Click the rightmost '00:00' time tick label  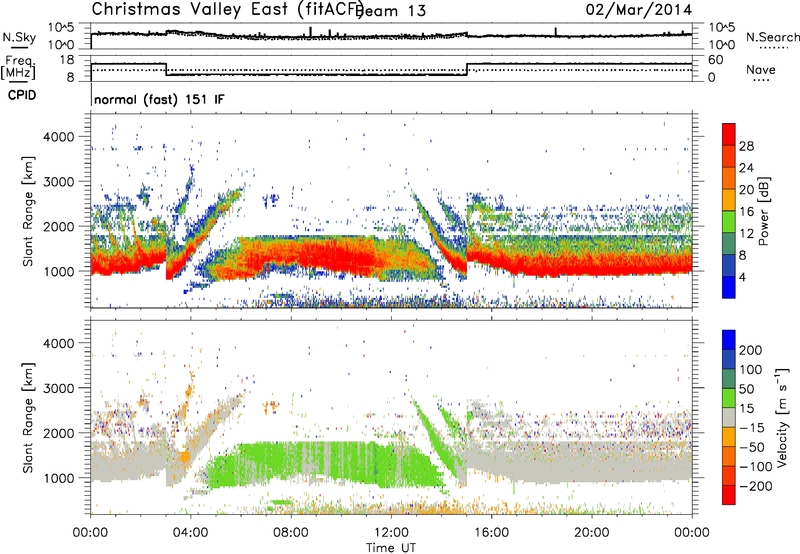(692, 533)
